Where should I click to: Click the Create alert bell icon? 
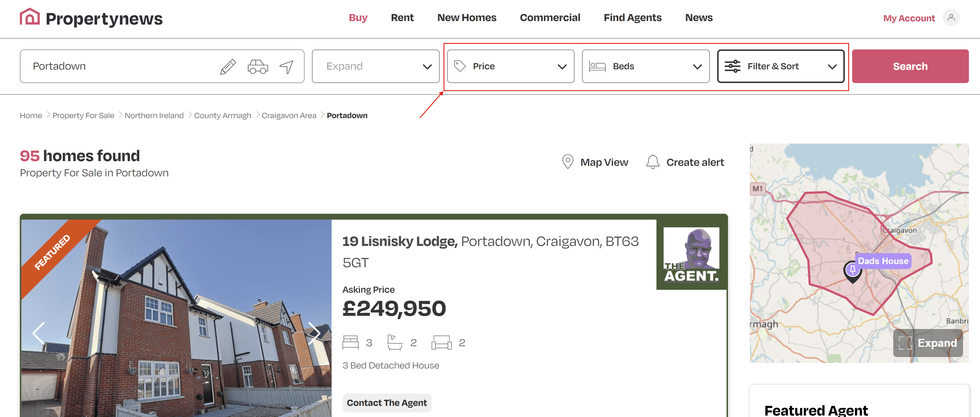[x=652, y=162]
